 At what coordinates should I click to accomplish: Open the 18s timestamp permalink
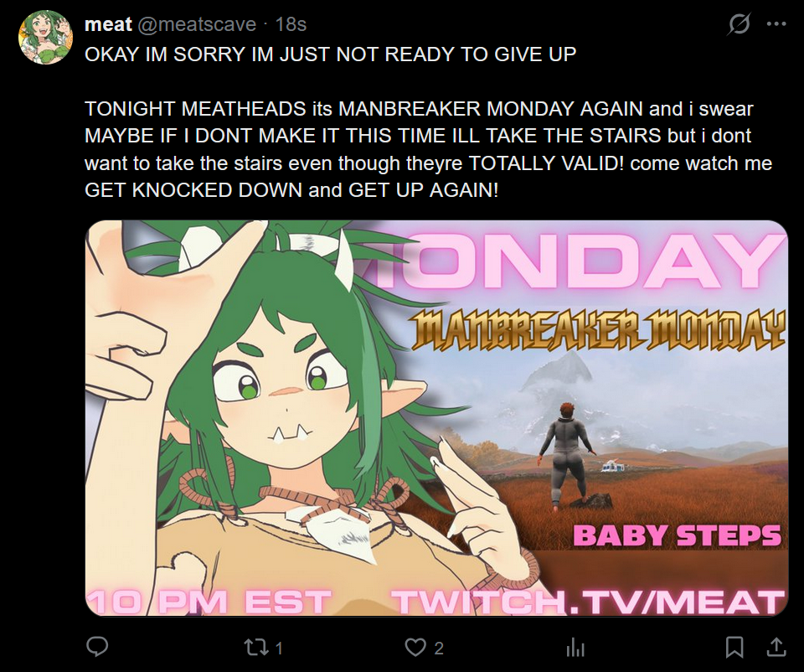291,24
